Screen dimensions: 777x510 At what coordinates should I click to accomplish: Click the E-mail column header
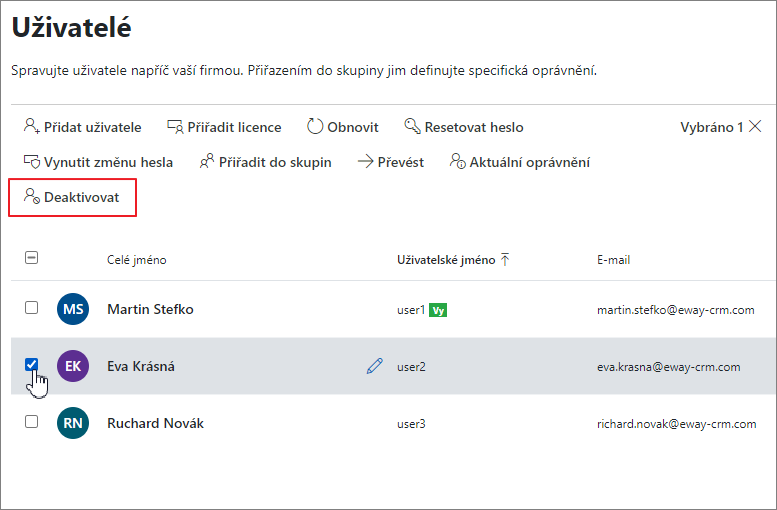click(x=613, y=260)
